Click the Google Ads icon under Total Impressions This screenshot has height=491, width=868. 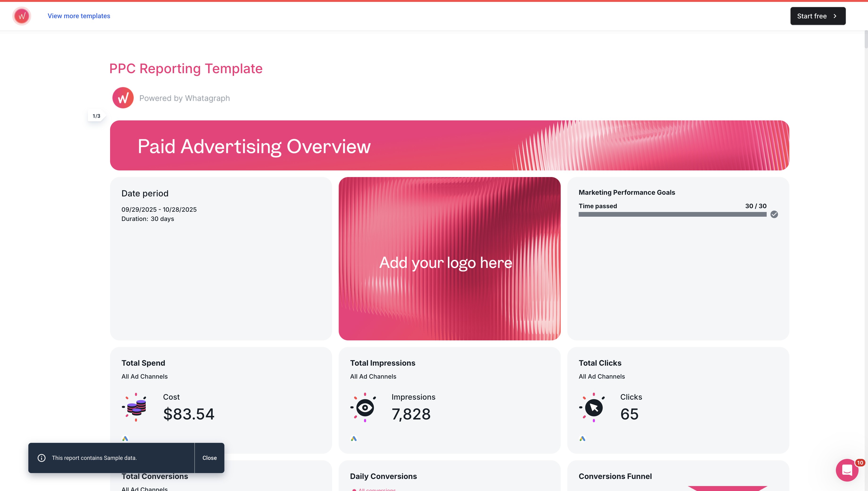point(354,438)
